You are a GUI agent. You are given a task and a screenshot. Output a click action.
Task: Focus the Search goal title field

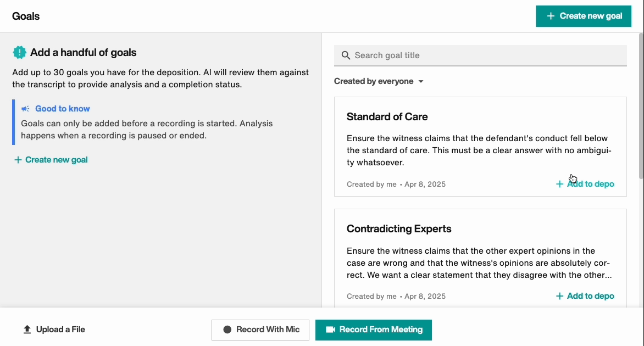coord(484,55)
